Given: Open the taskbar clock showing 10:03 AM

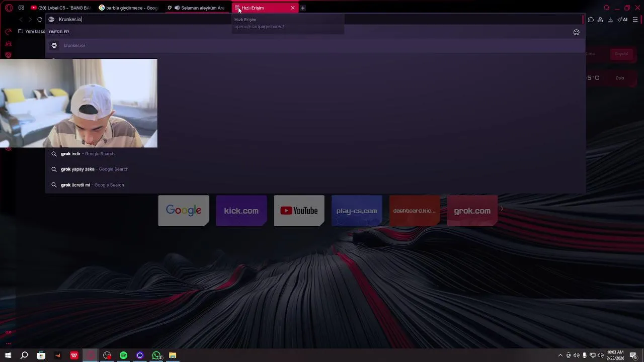Looking at the screenshot, I should [x=615, y=355].
